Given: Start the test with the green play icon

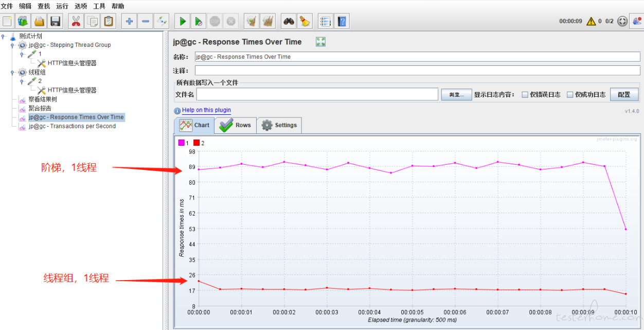Looking at the screenshot, I should pos(183,21).
